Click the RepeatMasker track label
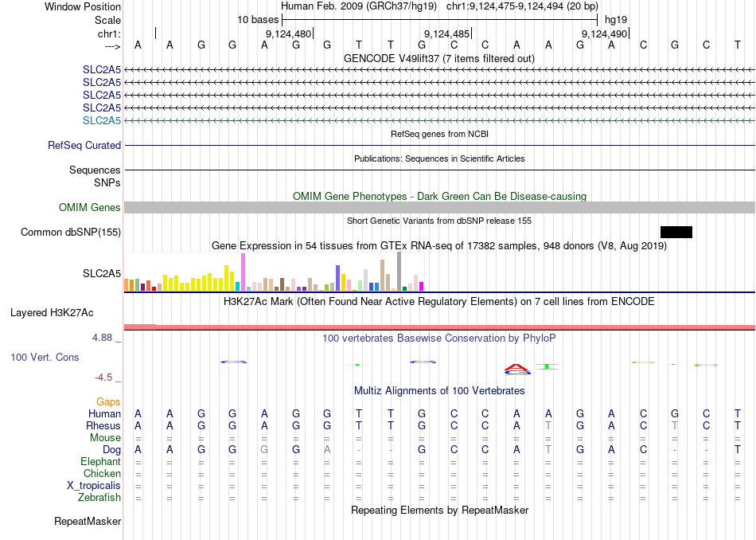The height and width of the screenshot is (540, 756). [x=88, y=521]
